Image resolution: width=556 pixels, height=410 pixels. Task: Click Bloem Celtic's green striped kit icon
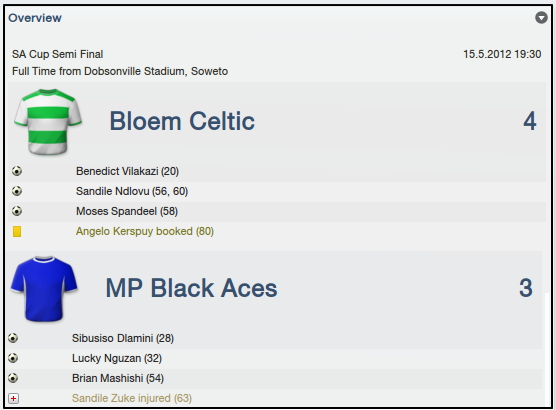click(x=48, y=122)
